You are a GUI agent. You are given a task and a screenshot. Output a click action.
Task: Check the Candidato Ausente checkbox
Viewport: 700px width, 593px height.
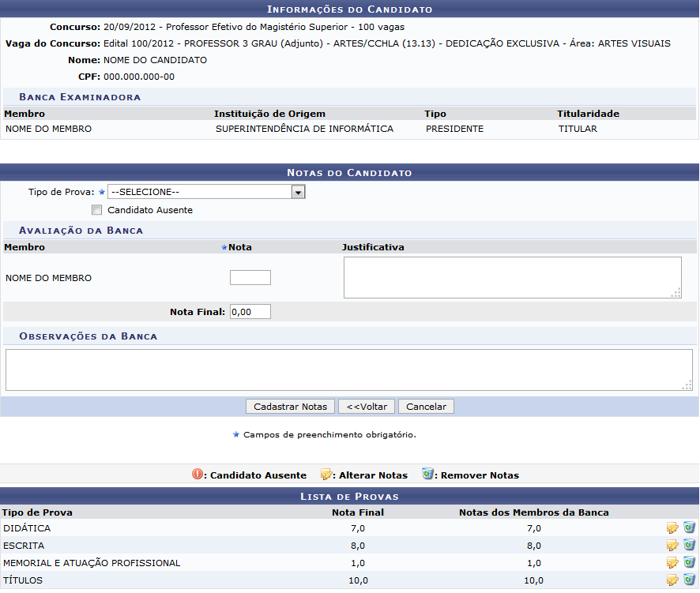click(96, 210)
